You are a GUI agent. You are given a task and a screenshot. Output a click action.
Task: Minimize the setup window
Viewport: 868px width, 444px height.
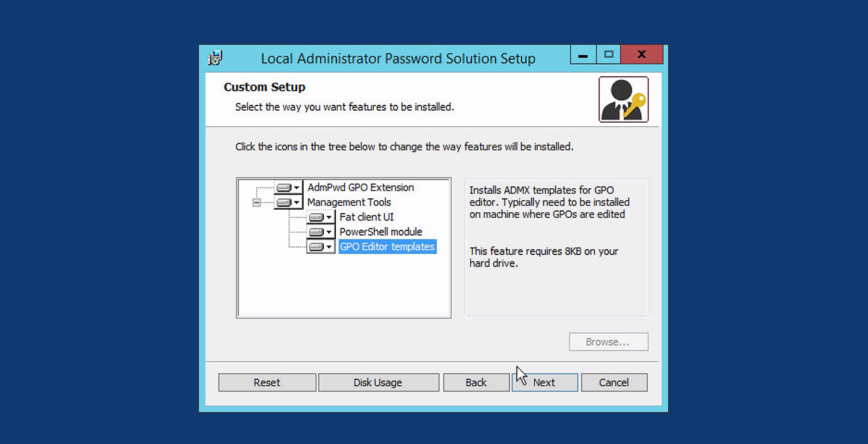pyautogui.click(x=583, y=55)
